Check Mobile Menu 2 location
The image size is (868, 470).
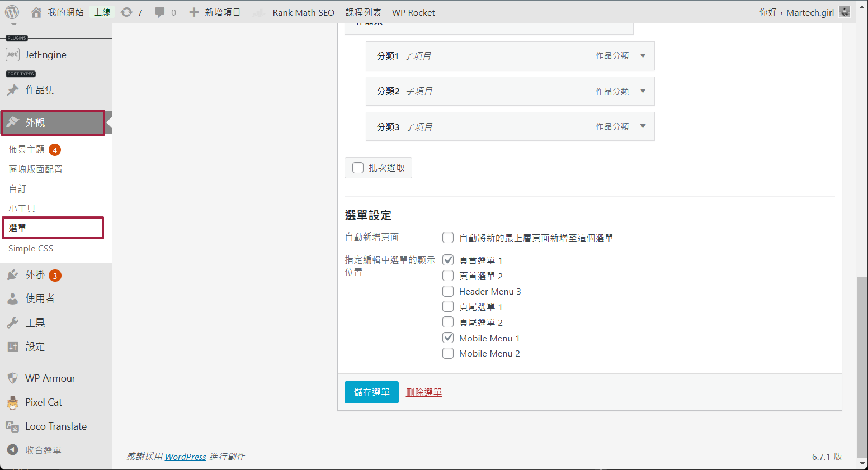pyautogui.click(x=448, y=353)
